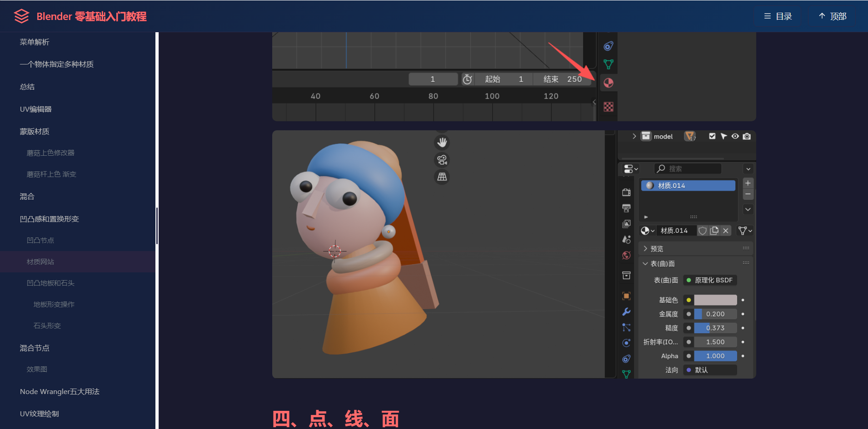
Task: Toggle the keyframe dot for 基础色
Action: click(743, 300)
